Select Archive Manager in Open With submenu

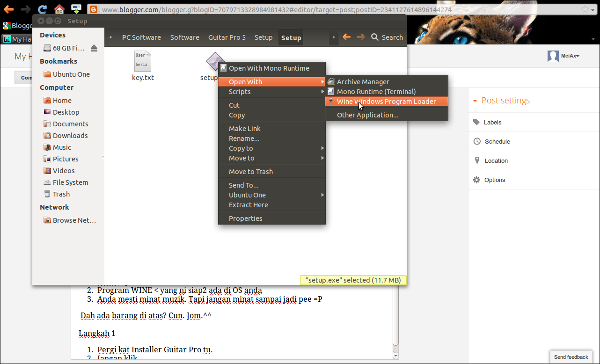click(x=387, y=82)
